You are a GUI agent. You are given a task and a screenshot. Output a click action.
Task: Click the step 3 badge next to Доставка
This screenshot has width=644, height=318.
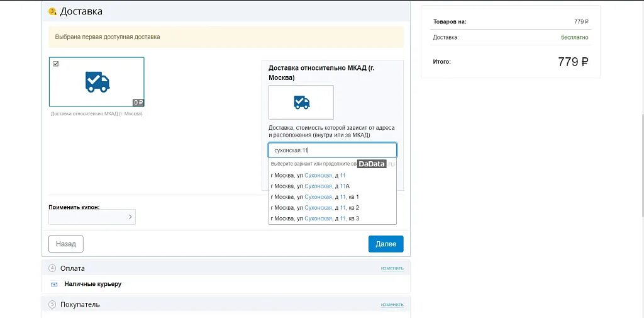(x=52, y=11)
